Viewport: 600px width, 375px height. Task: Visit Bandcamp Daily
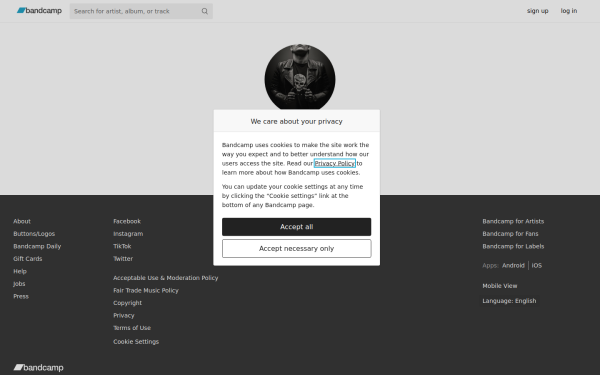[37, 246]
